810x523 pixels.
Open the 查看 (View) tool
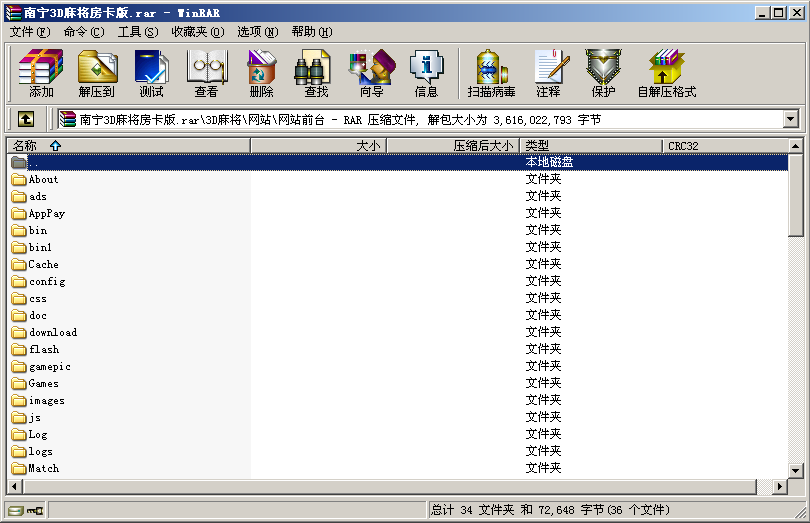pos(206,73)
